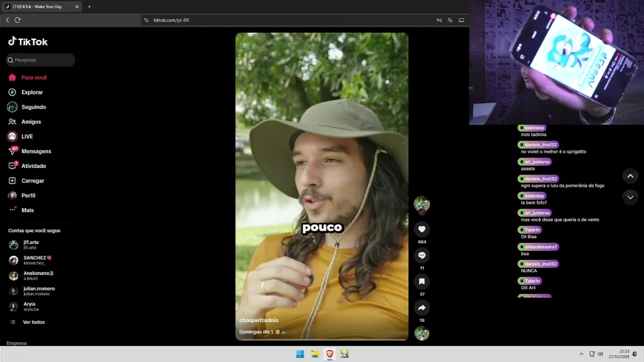Open the Explorar page
644x362 pixels.
26,92
